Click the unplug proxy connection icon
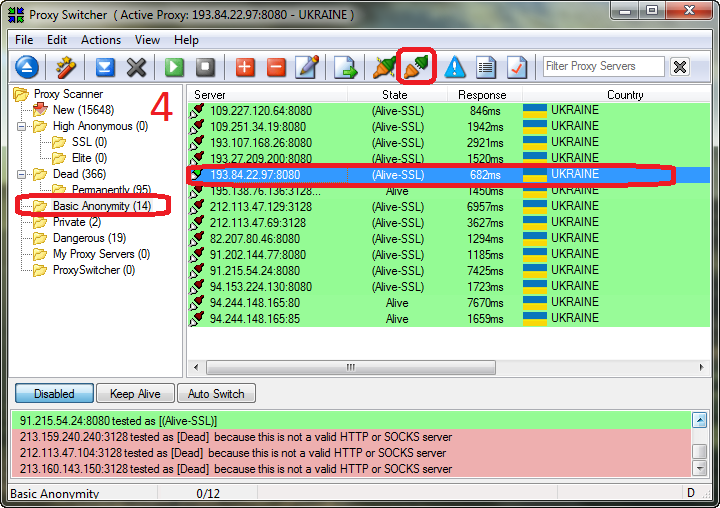This screenshot has height=508, width=720. pyautogui.click(x=384, y=67)
